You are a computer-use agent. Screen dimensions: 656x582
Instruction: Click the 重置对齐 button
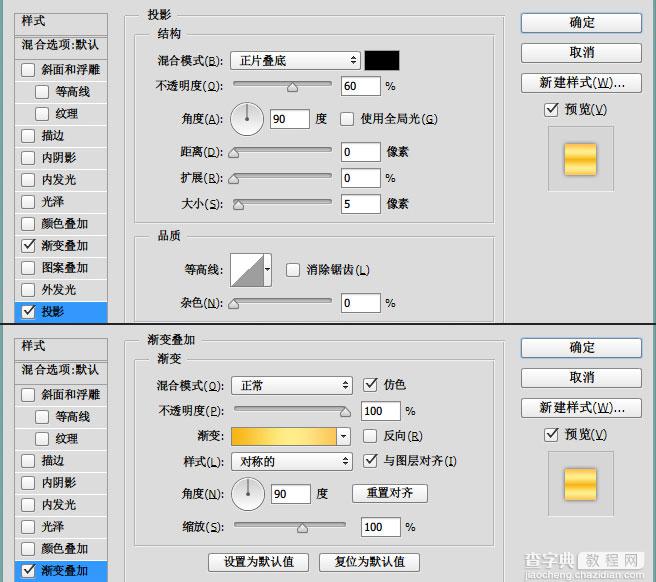click(390, 493)
